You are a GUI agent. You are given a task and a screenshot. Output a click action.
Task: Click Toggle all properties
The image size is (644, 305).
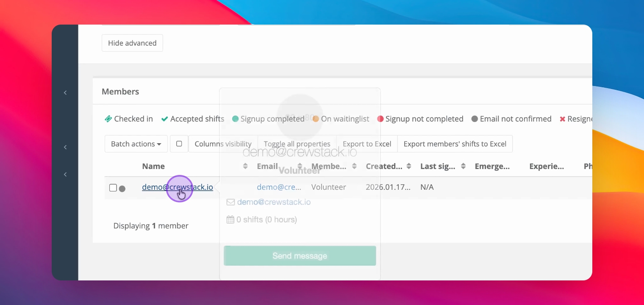coord(297,144)
